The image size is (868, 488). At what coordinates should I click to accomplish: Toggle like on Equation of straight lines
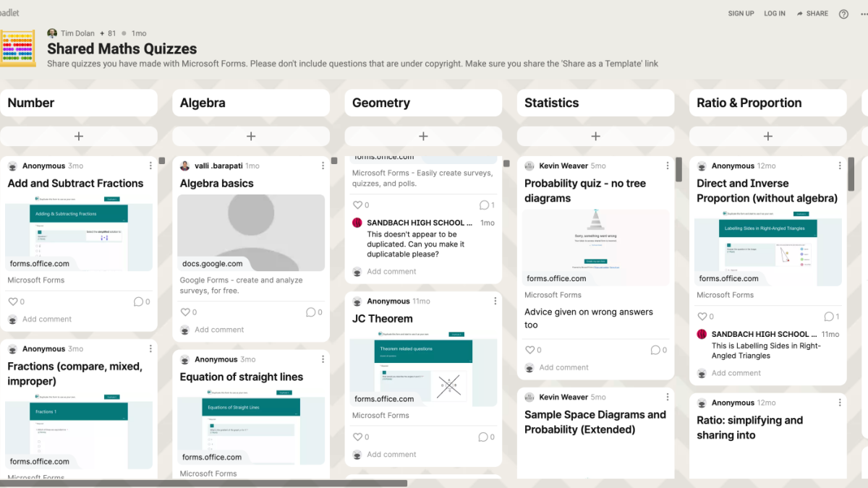[187, 485]
